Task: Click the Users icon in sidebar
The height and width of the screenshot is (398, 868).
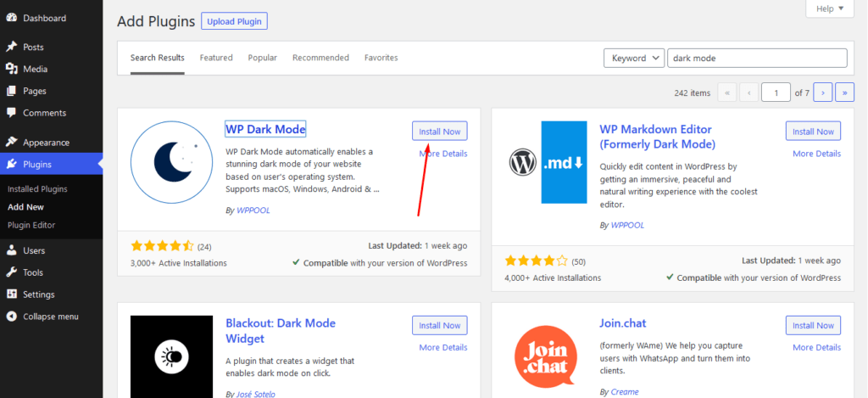Action: pos(12,250)
